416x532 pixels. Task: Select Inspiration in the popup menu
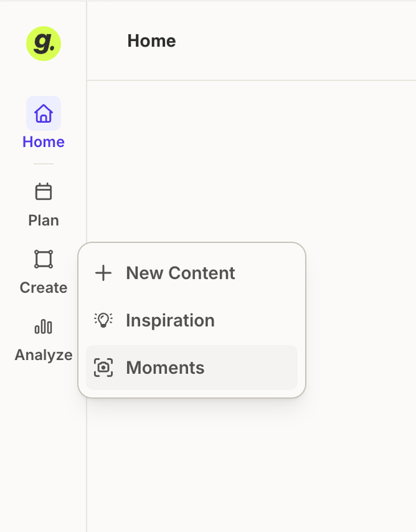click(192, 320)
